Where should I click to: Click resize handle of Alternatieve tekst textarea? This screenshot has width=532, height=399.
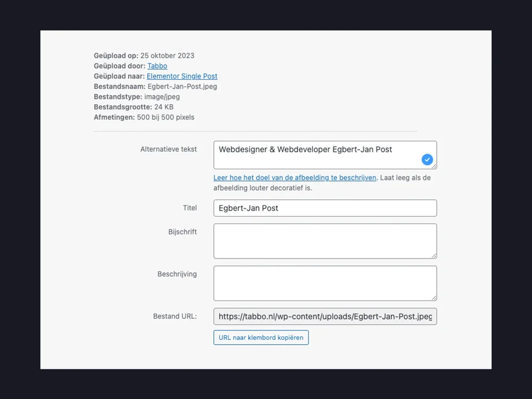(x=434, y=166)
